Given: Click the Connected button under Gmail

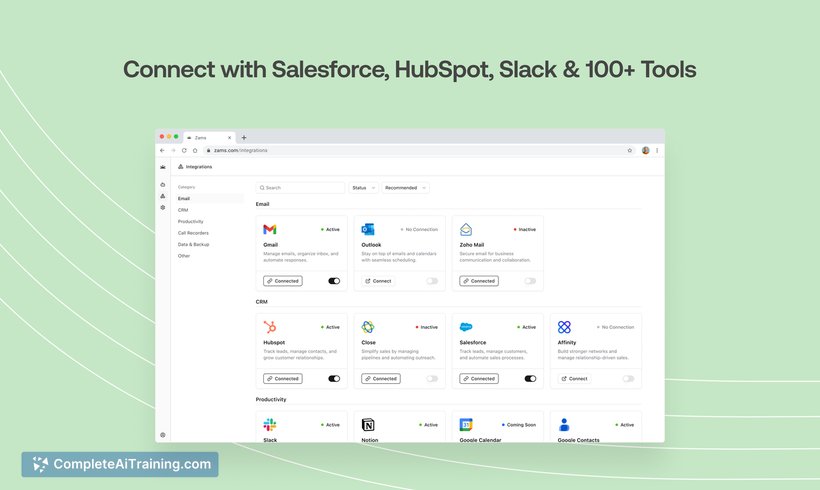Looking at the screenshot, I should point(283,281).
